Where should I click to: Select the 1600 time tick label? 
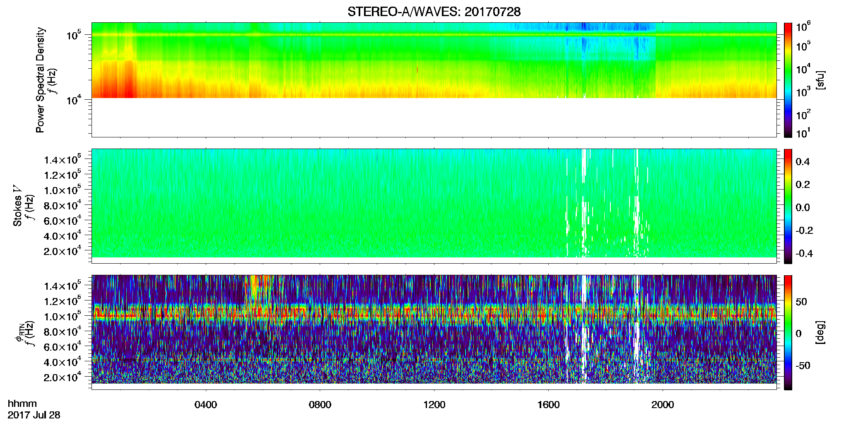[549, 405]
